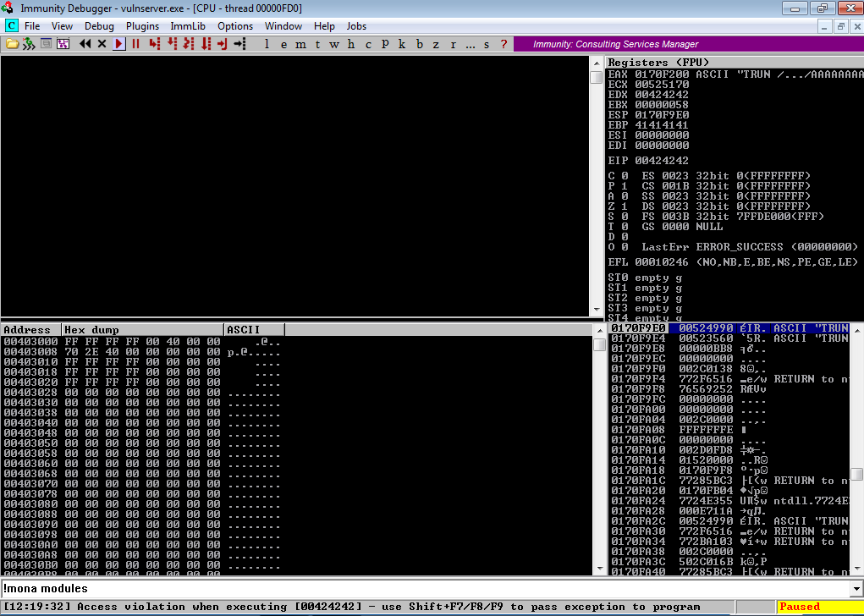
Task: Show run trace with the '...' button
Action: [470, 44]
